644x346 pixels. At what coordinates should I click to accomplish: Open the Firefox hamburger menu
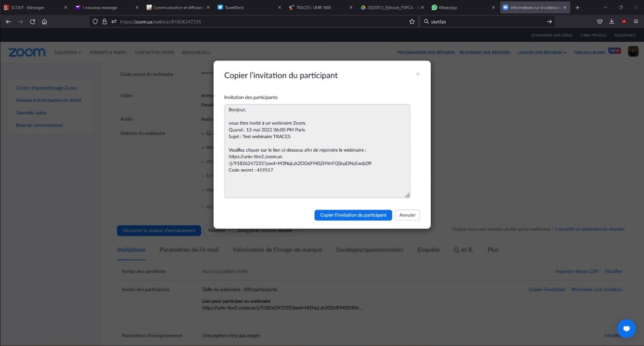click(x=636, y=22)
